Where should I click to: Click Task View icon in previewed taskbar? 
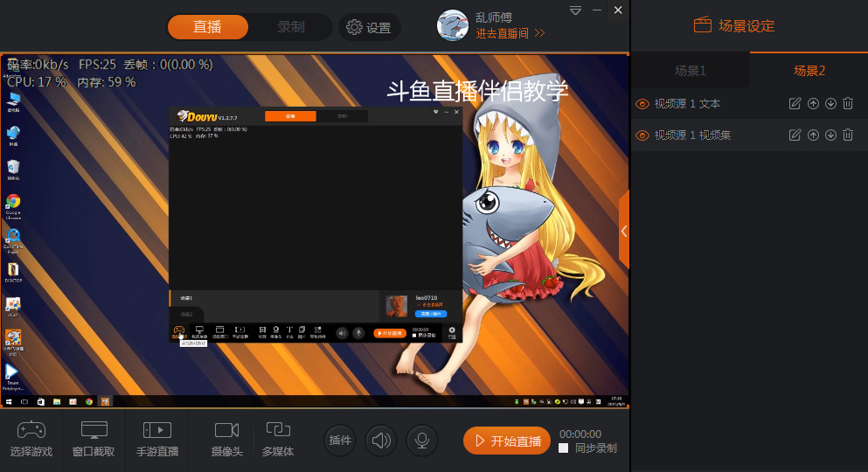tap(24, 402)
